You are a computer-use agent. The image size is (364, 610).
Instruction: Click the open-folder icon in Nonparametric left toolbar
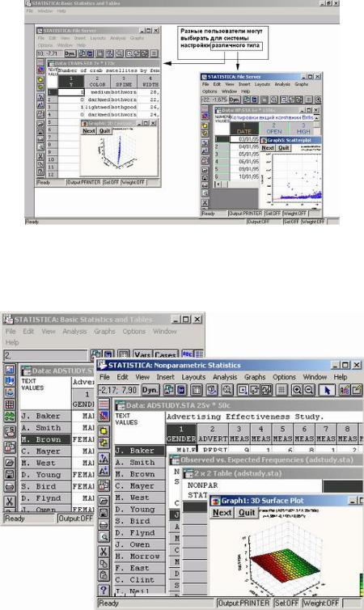click(104, 500)
